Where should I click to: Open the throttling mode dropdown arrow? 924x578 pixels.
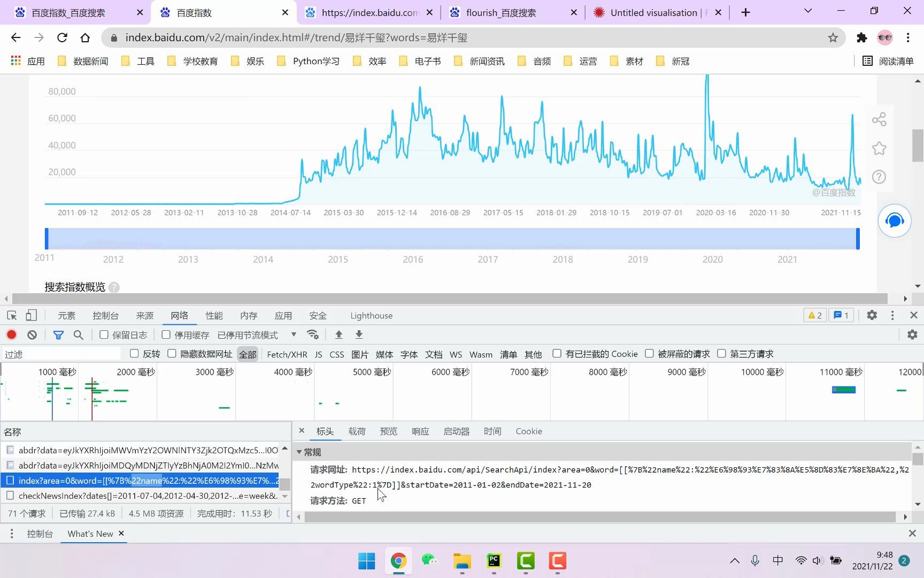[294, 334]
